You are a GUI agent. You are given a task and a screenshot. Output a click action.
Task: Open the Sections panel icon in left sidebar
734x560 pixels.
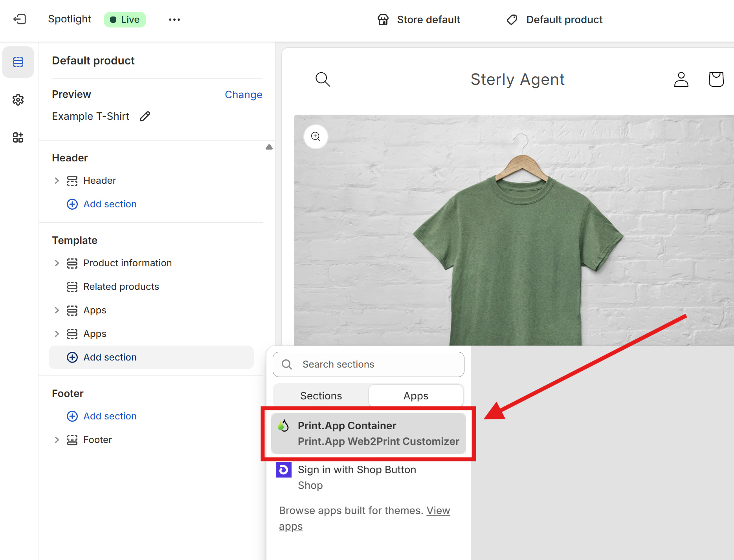click(18, 62)
